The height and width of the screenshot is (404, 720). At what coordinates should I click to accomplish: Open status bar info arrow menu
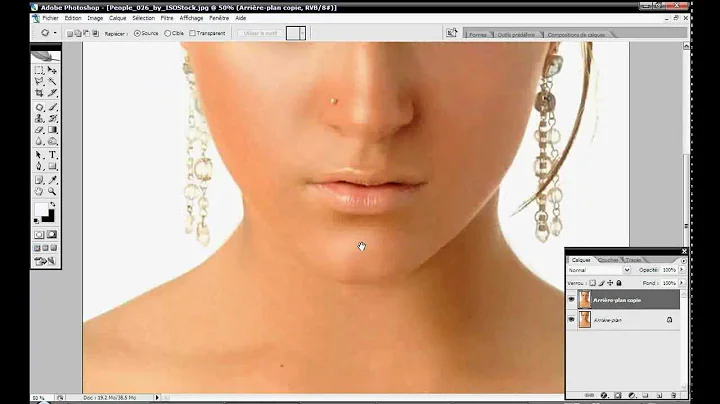pyautogui.click(x=157, y=398)
